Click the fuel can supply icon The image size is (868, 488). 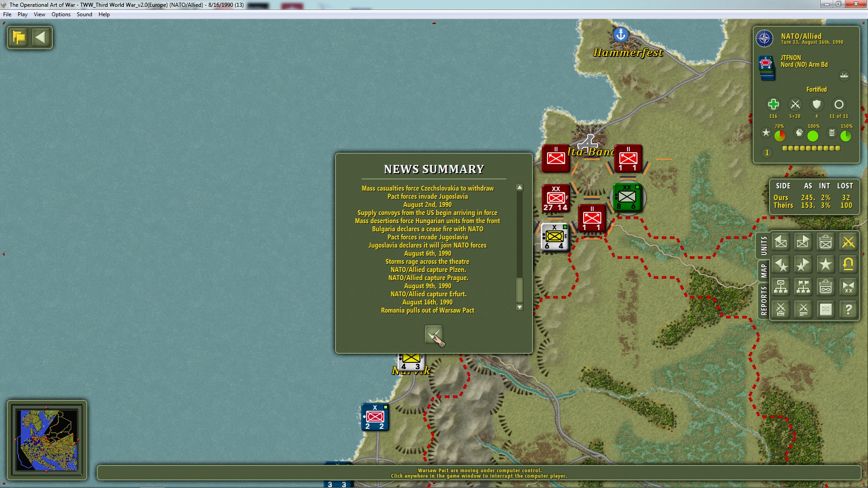[831, 132]
